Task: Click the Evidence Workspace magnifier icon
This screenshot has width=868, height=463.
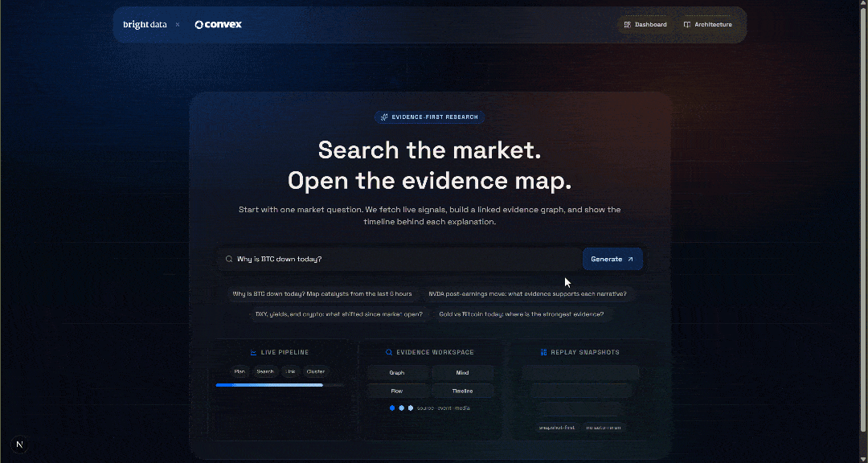Action: coord(389,352)
